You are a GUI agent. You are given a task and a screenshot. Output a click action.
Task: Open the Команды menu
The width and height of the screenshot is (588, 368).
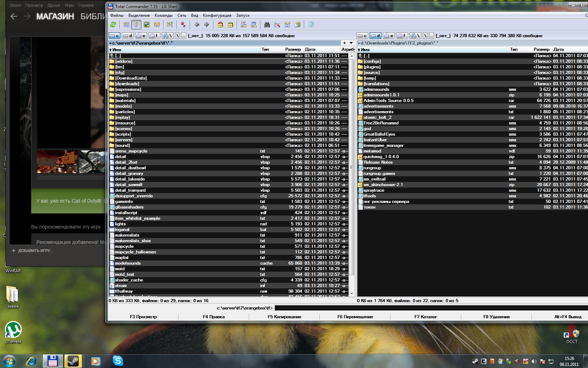click(163, 15)
